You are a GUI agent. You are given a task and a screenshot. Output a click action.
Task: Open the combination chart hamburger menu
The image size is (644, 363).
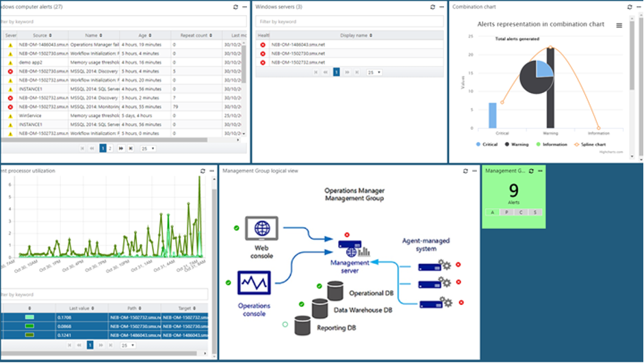tap(619, 25)
